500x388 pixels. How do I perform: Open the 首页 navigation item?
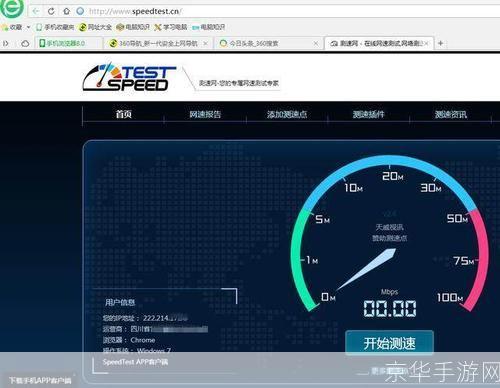(124, 114)
